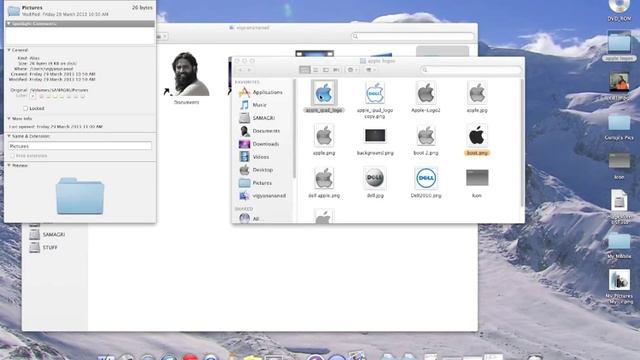Select the boot 2.png file

[426, 140]
